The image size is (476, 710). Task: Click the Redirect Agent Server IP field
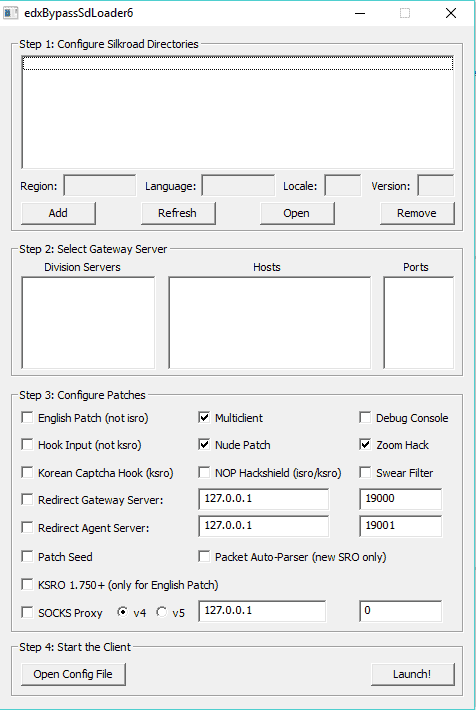(264, 526)
